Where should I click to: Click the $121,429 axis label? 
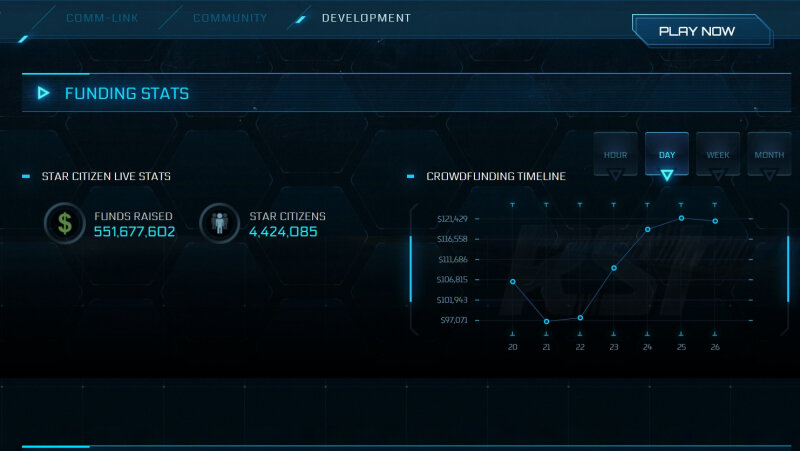pos(453,219)
